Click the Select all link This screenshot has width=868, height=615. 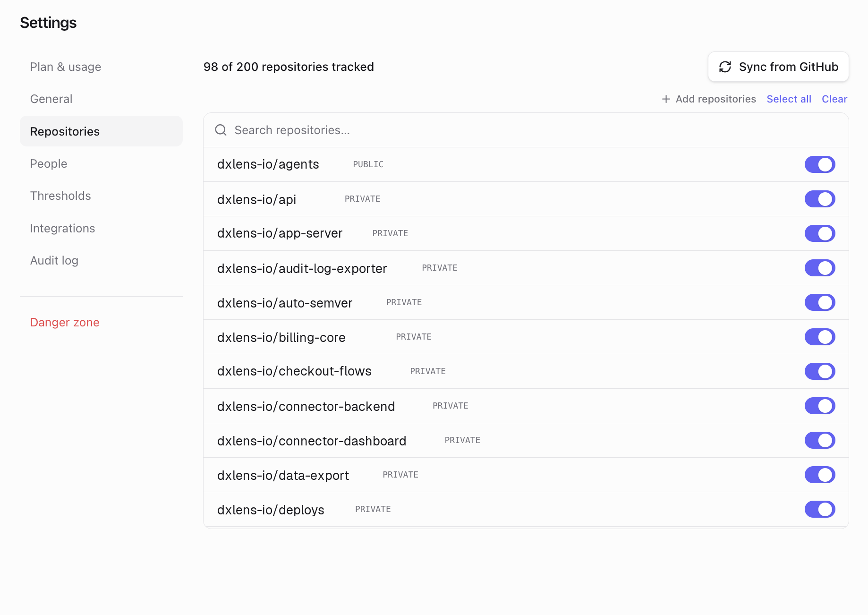[x=789, y=99]
